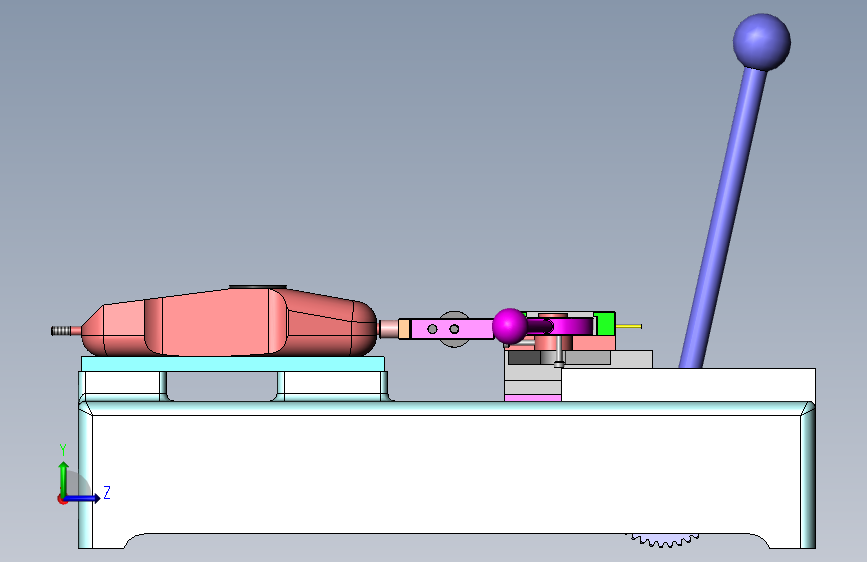Select the grey stacked block below the mechanism
This screenshot has height=562, width=867.
[x=532, y=379]
